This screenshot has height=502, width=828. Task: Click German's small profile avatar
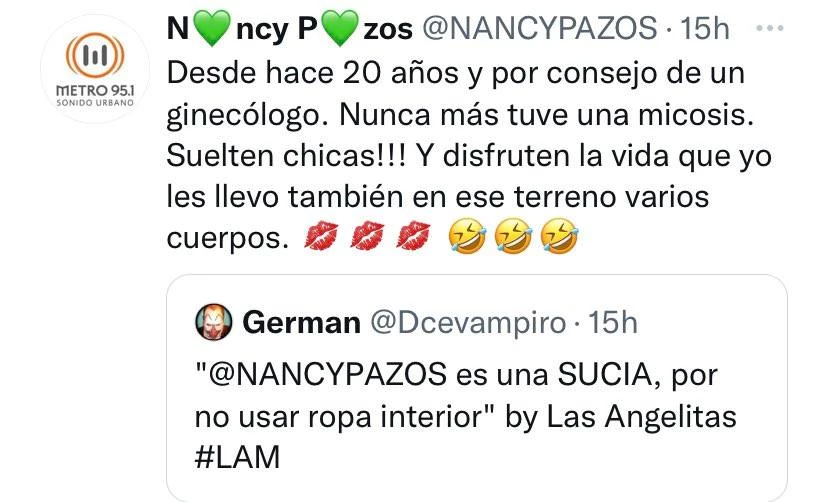coord(214,322)
